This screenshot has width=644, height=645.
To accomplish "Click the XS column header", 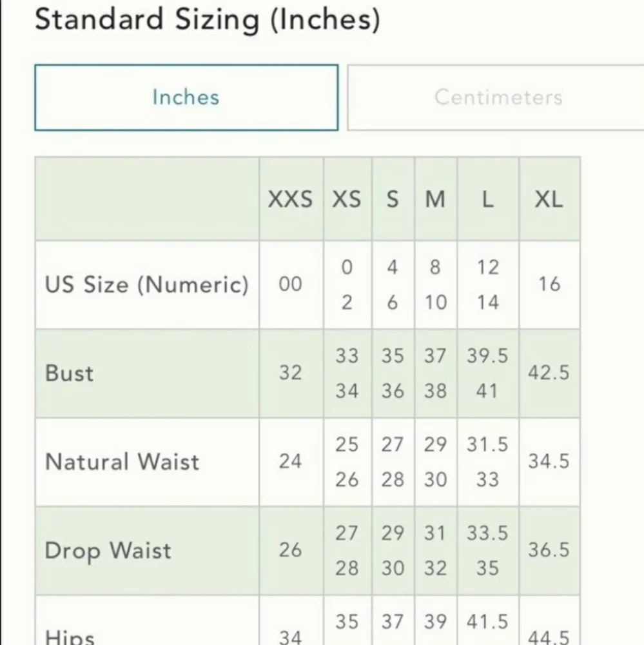I will [347, 199].
